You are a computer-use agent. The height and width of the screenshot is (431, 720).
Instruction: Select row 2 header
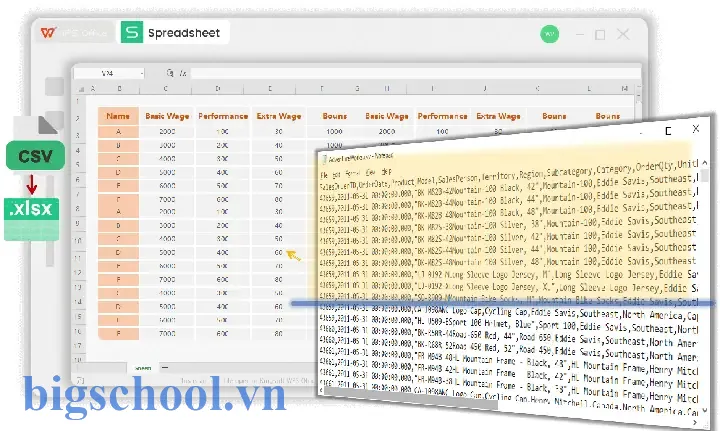tap(78, 118)
